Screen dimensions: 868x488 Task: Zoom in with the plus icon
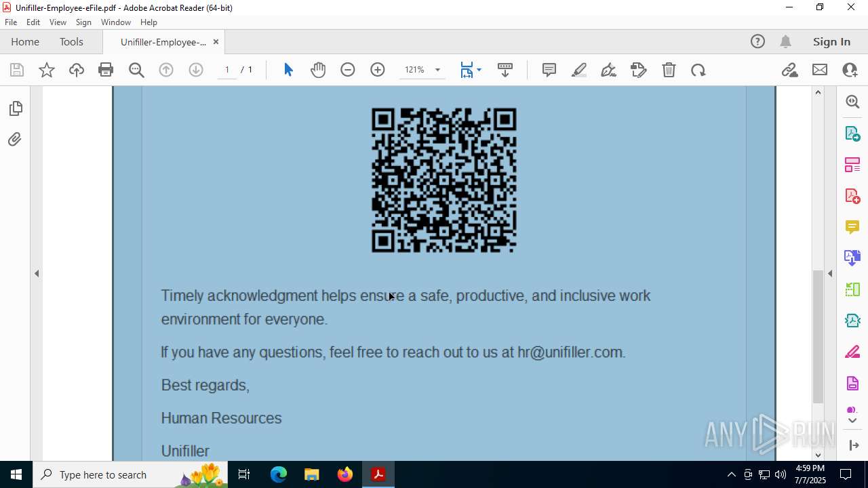tap(378, 70)
